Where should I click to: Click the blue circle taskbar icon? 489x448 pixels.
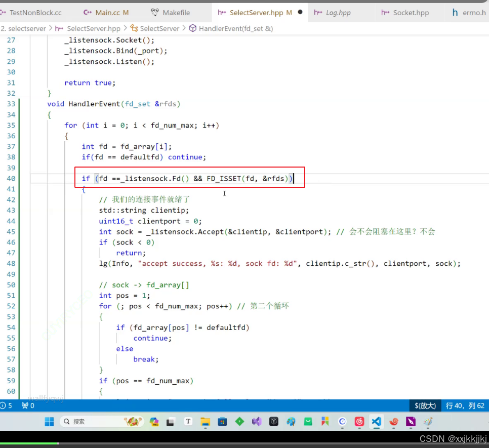pyautogui.click(x=342, y=422)
